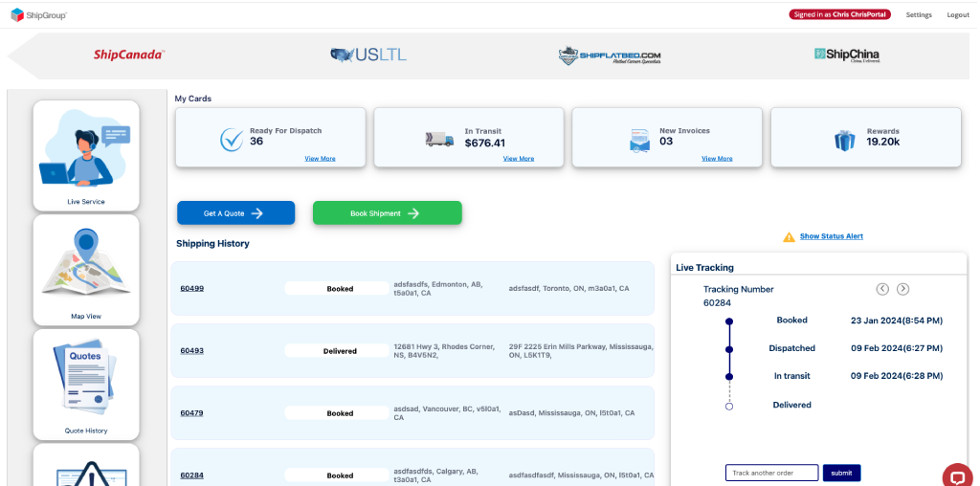Click the 09 Feb 2024(6:28 PM) timestamp
Image resolution: width=980 pixels, height=486 pixels.
(x=897, y=375)
